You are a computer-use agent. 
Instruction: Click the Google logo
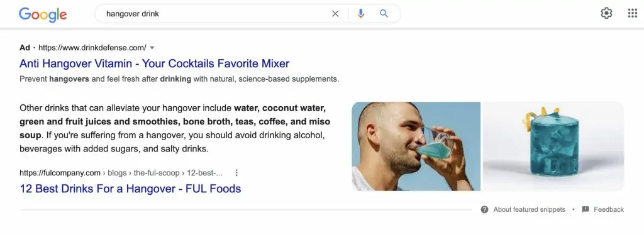point(43,14)
